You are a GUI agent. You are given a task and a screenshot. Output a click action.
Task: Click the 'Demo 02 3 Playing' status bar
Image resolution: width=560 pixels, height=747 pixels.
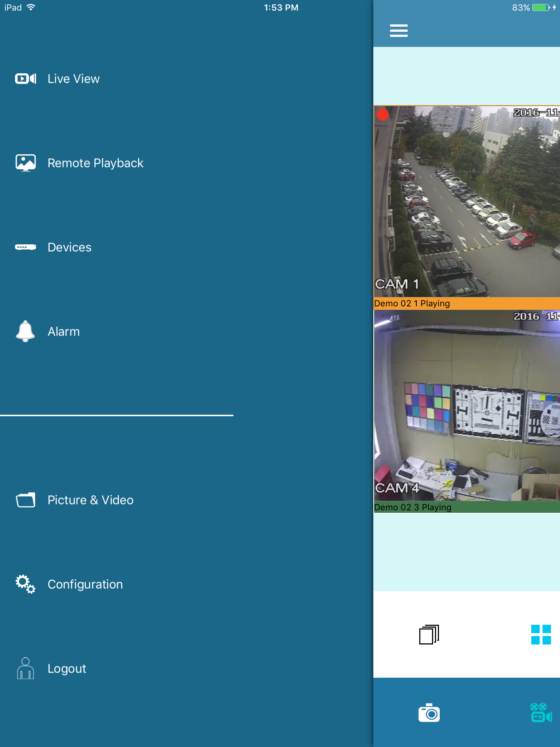click(x=467, y=507)
